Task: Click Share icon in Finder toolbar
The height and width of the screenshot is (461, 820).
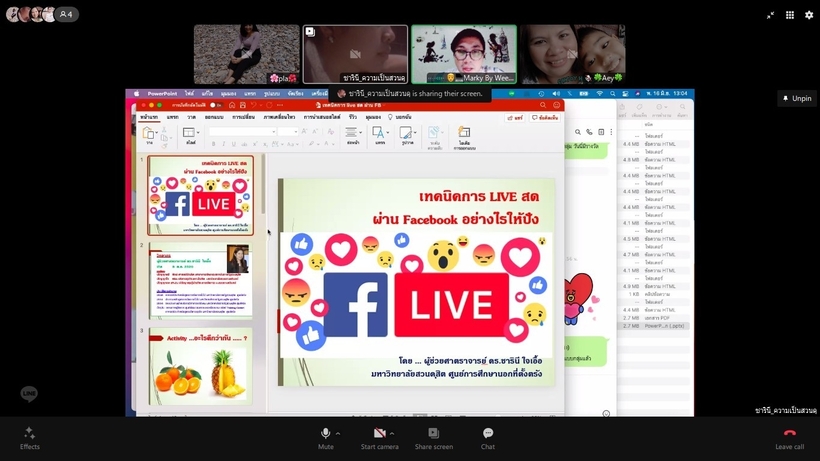Action: [622, 107]
